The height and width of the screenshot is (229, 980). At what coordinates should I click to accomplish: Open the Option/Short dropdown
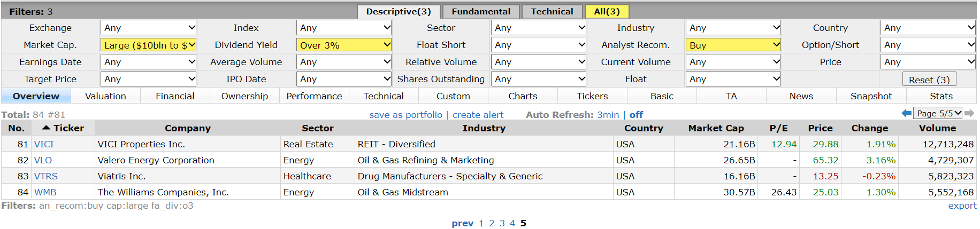[928, 45]
